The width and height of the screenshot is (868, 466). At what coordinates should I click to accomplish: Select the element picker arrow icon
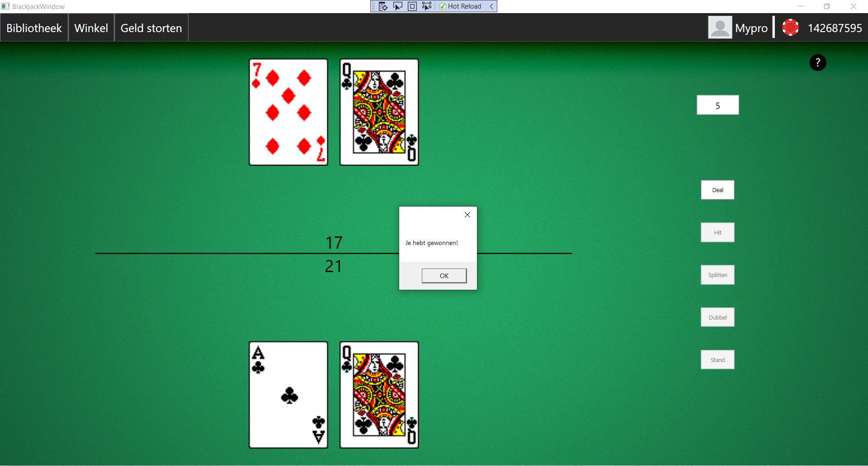click(x=397, y=6)
